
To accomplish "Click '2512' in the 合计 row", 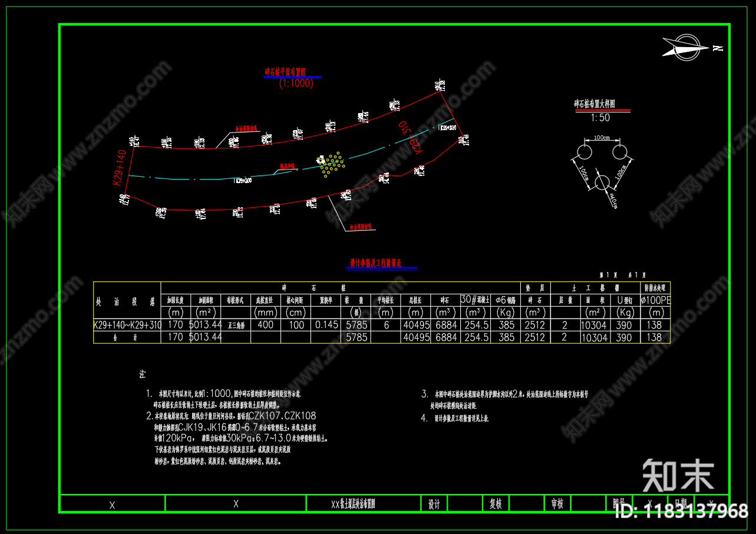I will pos(534,337).
